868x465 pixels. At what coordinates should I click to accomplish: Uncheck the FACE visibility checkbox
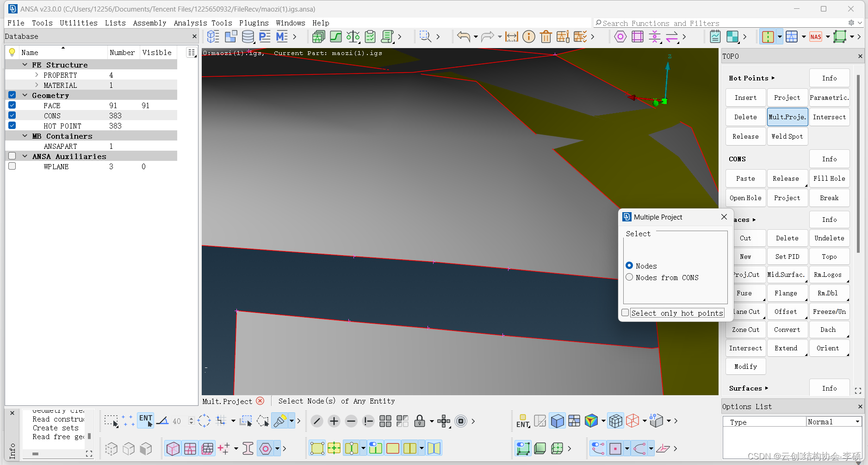[12, 105]
